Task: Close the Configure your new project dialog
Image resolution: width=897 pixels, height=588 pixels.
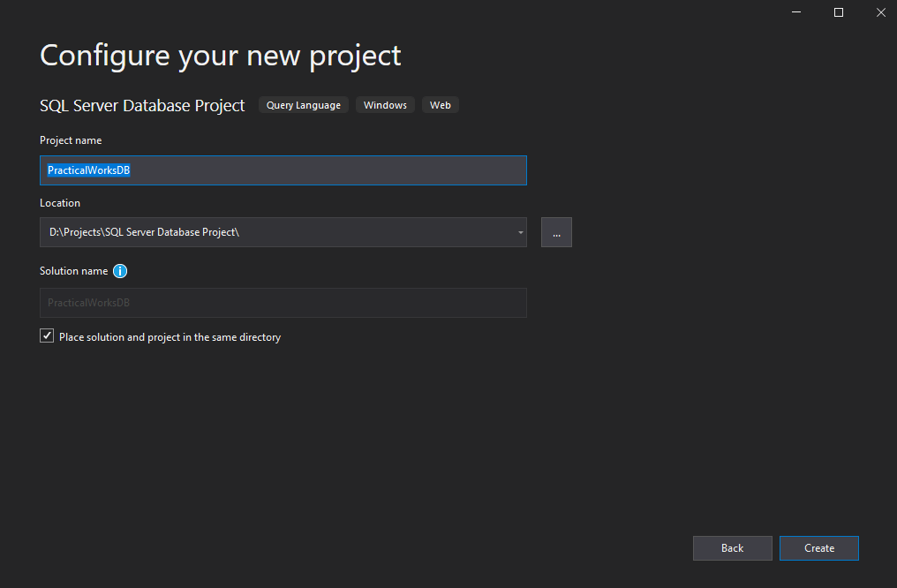Action: 880,12
